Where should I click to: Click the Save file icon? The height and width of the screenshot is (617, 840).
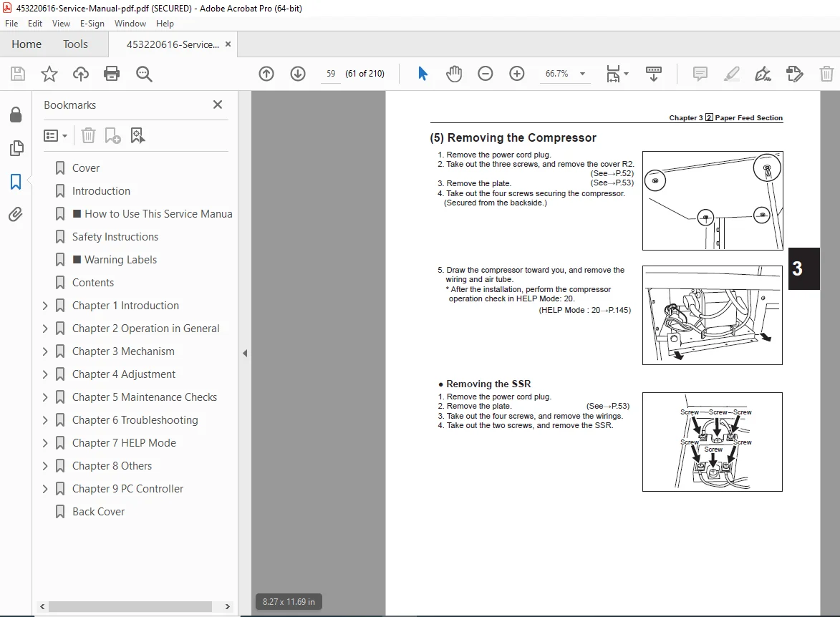18,74
